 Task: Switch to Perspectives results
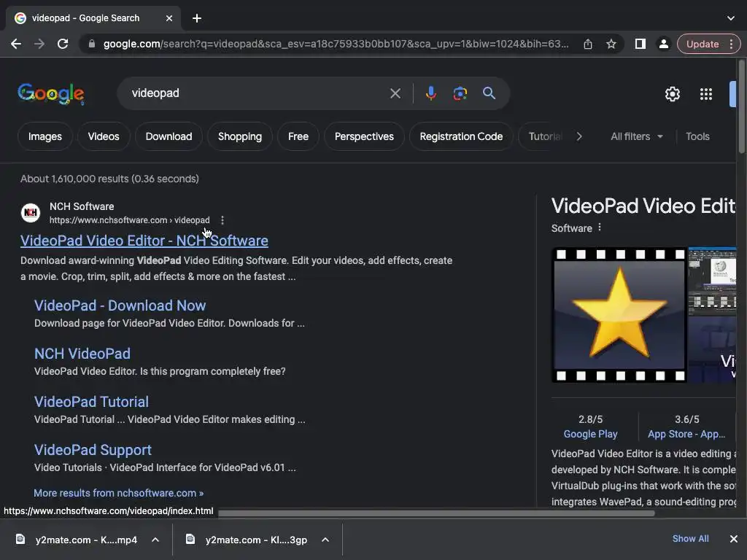click(x=364, y=136)
